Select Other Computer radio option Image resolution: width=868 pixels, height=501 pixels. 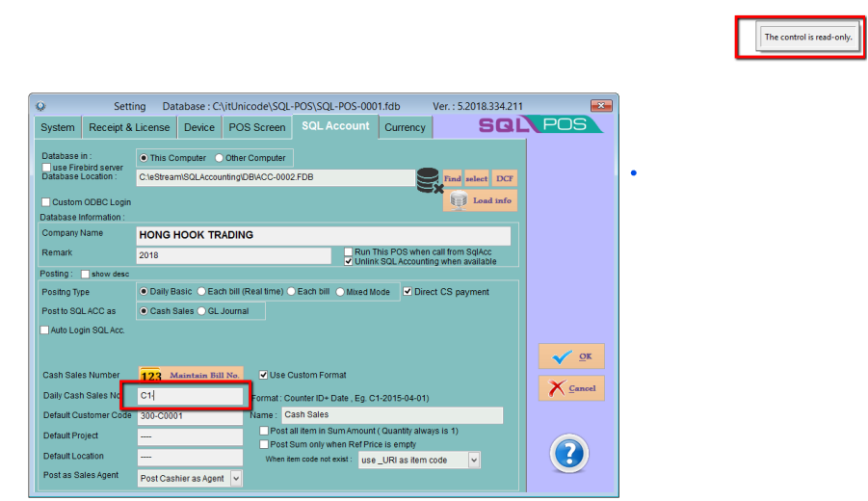point(250,158)
